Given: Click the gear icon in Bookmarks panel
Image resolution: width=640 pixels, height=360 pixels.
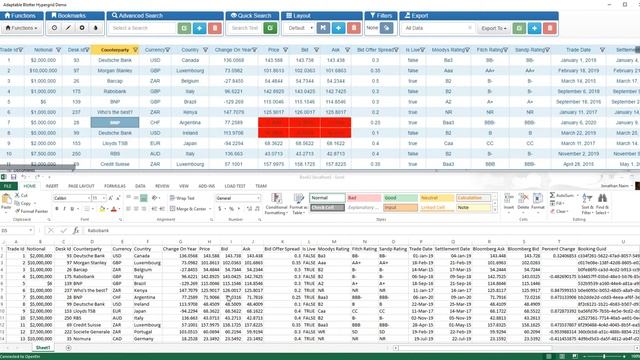Looking at the screenshot, I should coord(82,28).
